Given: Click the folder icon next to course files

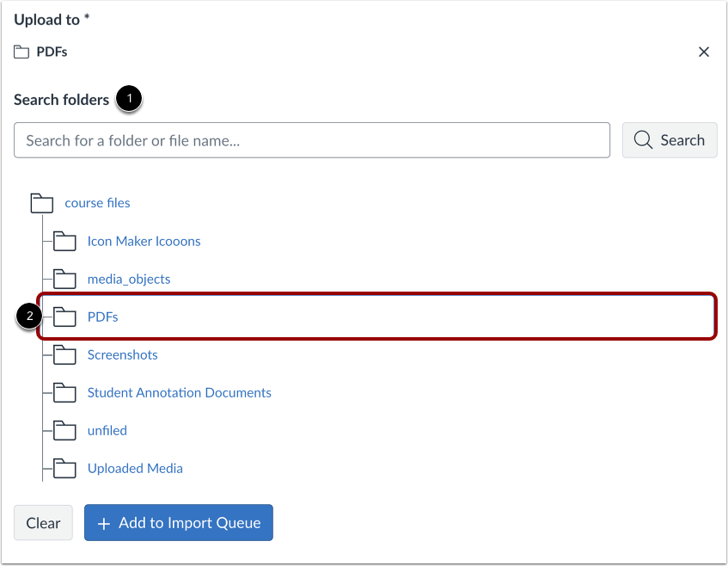Looking at the screenshot, I should tap(41, 203).
